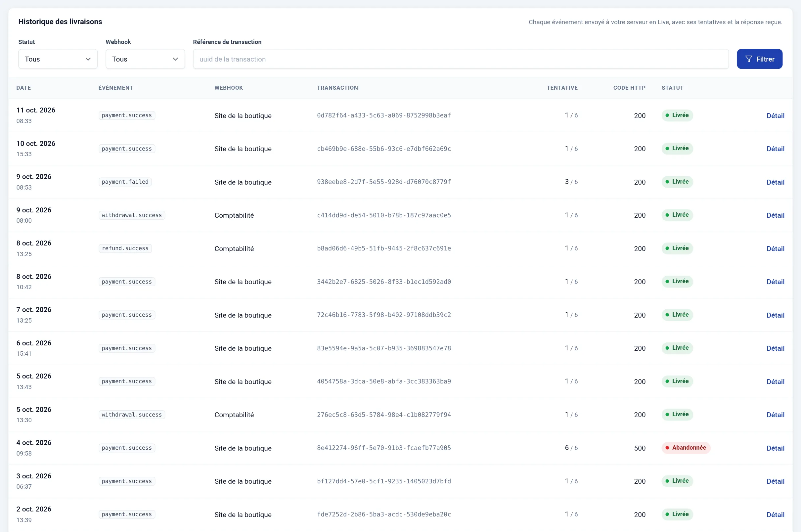The width and height of the screenshot is (801, 532).
Task: Open Détail for 11 oct. 2026 08:33 delivery
Action: [775, 116]
